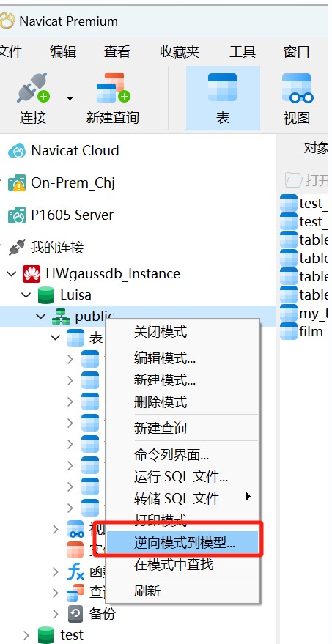Click the test database cylinder icon
The image size is (332, 644).
coord(45,635)
